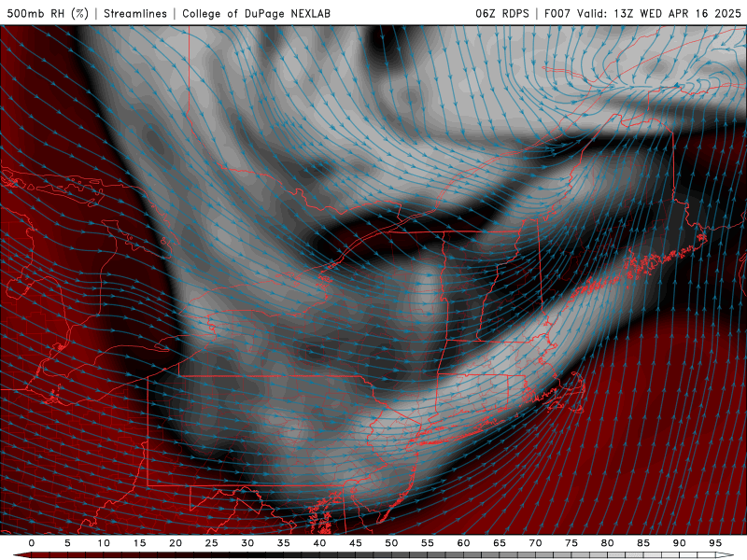Click the "0" value on the humidity scale
Viewport: 747px width, 560px height.
click(x=32, y=543)
